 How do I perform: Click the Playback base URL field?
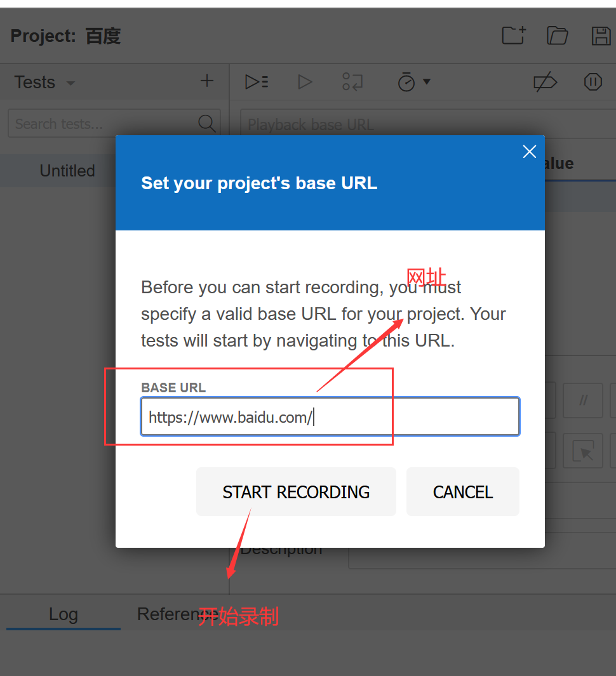(428, 124)
